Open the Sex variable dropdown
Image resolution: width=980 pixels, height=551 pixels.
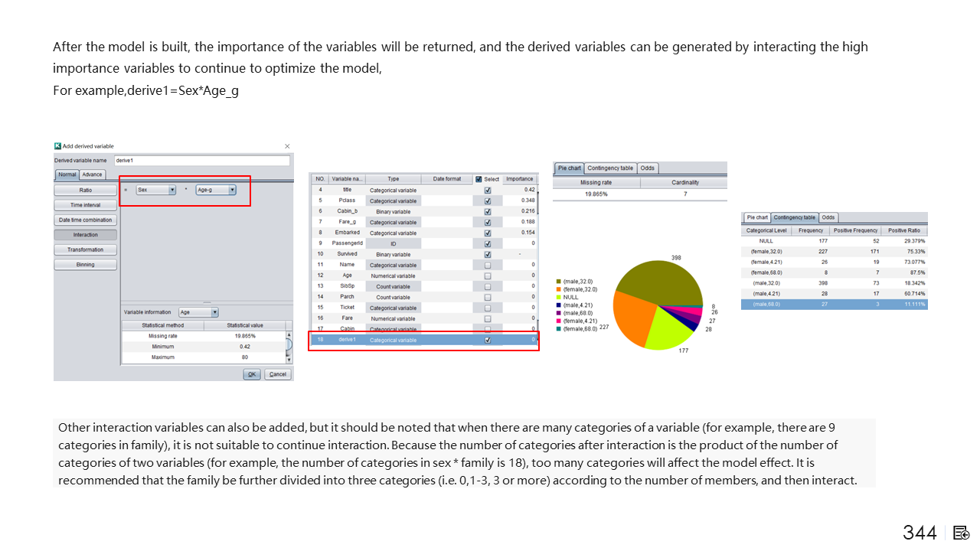click(172, 190)
